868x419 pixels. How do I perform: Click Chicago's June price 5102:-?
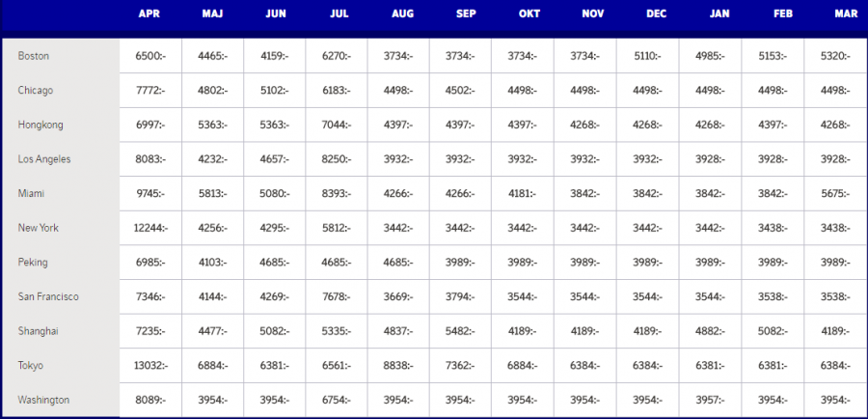click(275, 91)
